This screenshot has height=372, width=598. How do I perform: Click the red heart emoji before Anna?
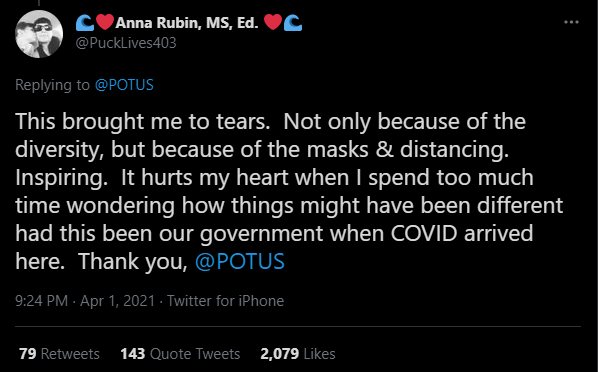coord(104,22)
